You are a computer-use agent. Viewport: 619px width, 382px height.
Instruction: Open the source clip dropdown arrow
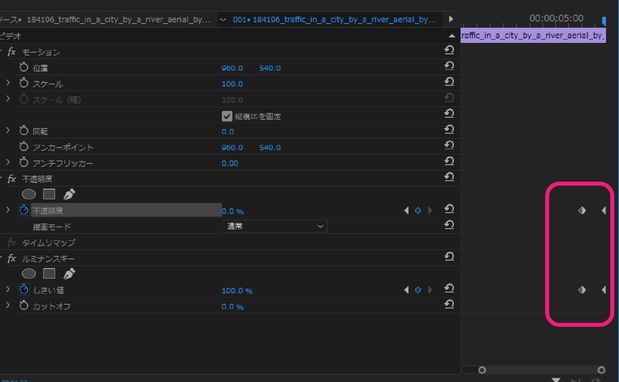click(x=223, y=19)
